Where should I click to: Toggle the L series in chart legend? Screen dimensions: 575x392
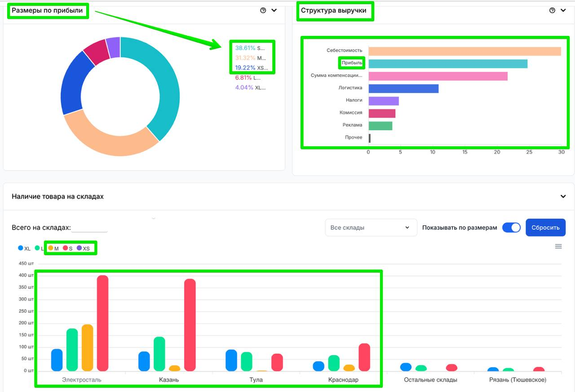pos(39,248)
